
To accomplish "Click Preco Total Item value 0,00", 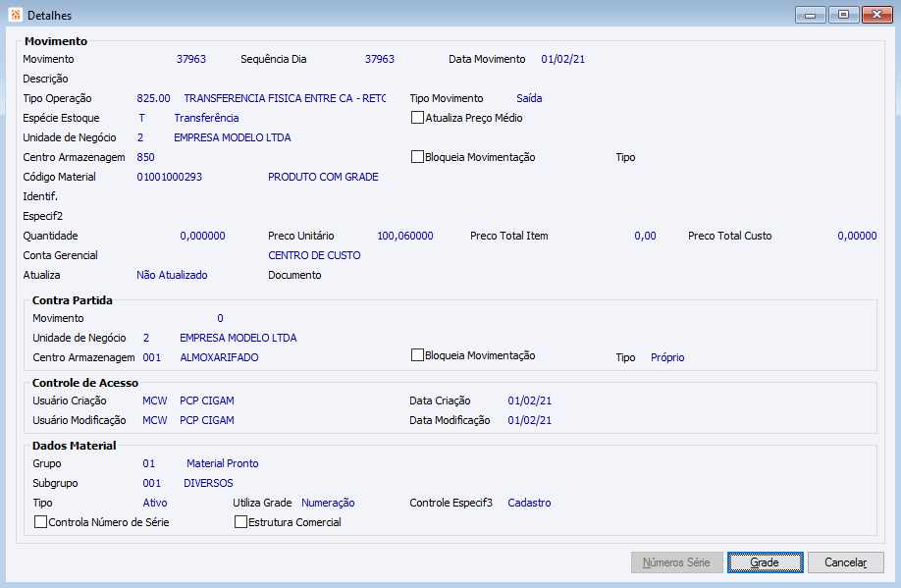I will pos(645,236).
